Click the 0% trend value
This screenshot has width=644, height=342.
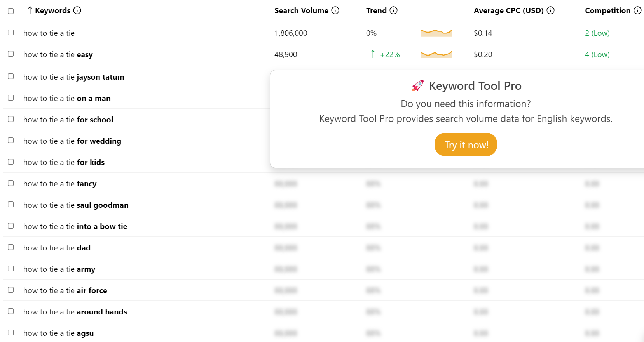371,33
